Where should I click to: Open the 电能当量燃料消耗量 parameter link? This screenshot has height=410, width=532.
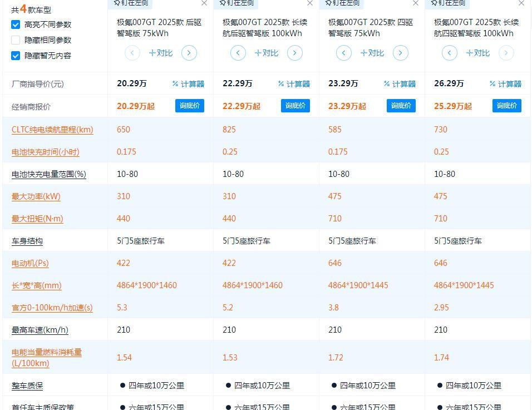pos(47,358)
